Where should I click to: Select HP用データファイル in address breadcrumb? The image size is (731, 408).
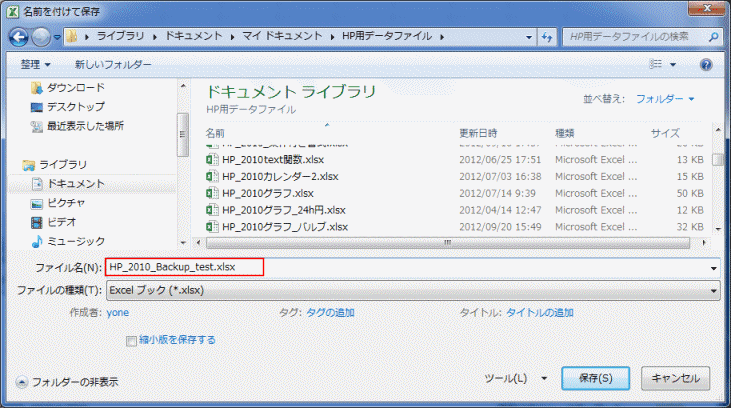point(387,36)
